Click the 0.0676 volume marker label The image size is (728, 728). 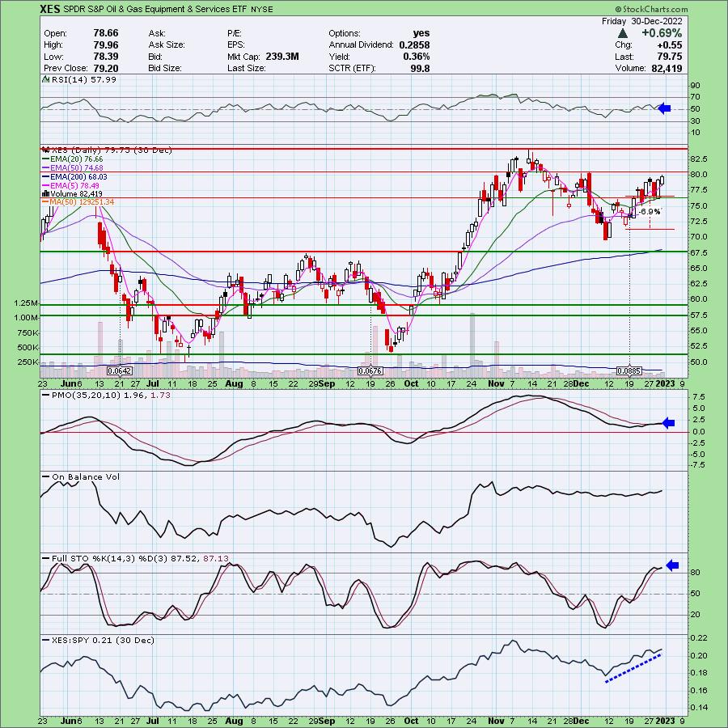(x=370, y=371)
